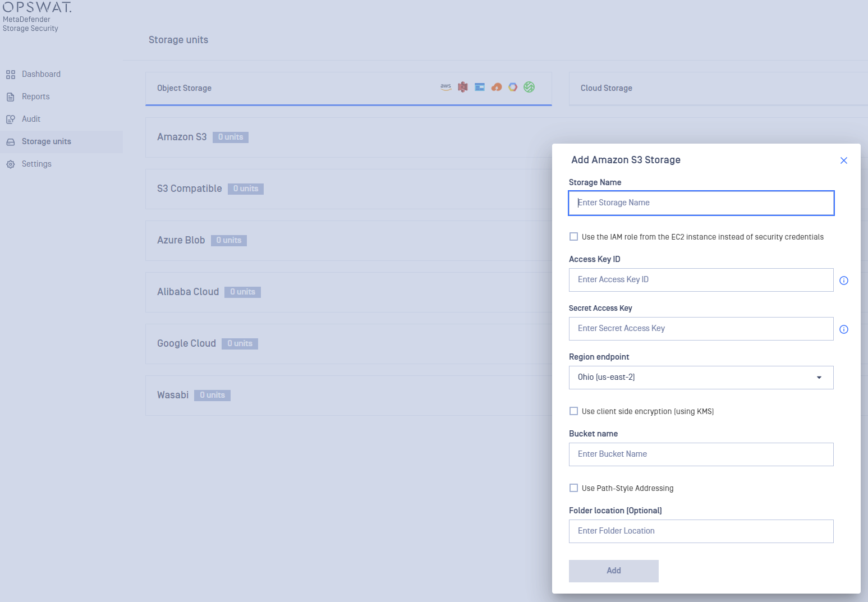868x602 pixels.
Task: Open Audit from the sidebar
Action: tap(61, 120)
